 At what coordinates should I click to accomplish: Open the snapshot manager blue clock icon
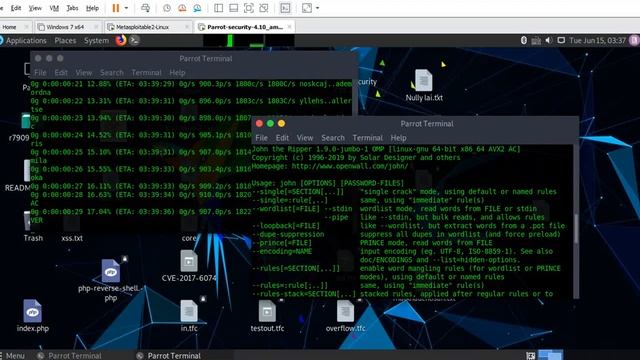[197, 8]
